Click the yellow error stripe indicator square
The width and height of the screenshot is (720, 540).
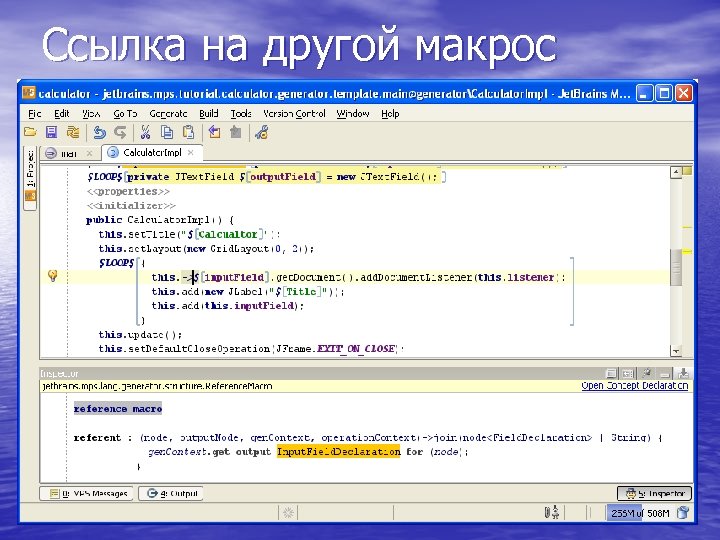pos(687,171)
